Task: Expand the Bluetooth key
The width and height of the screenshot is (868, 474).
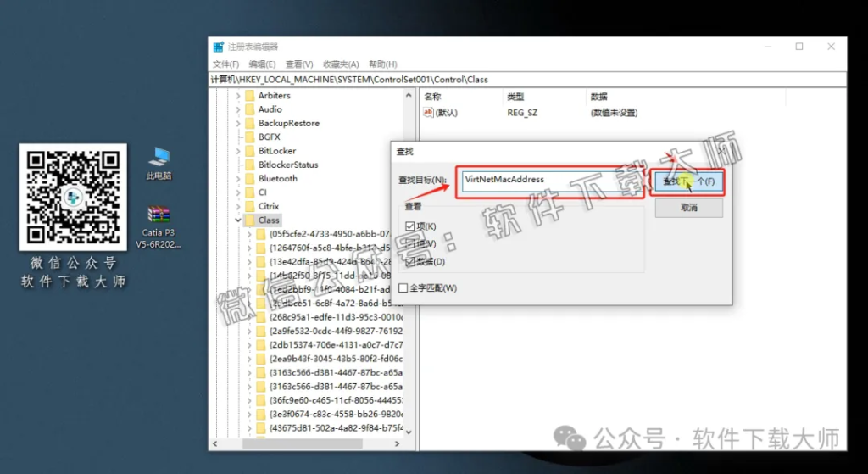Action: coord(238,178)
